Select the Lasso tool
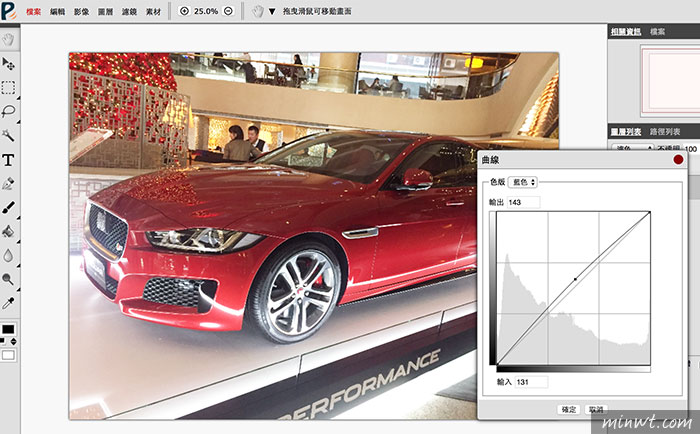 [8, 111]
